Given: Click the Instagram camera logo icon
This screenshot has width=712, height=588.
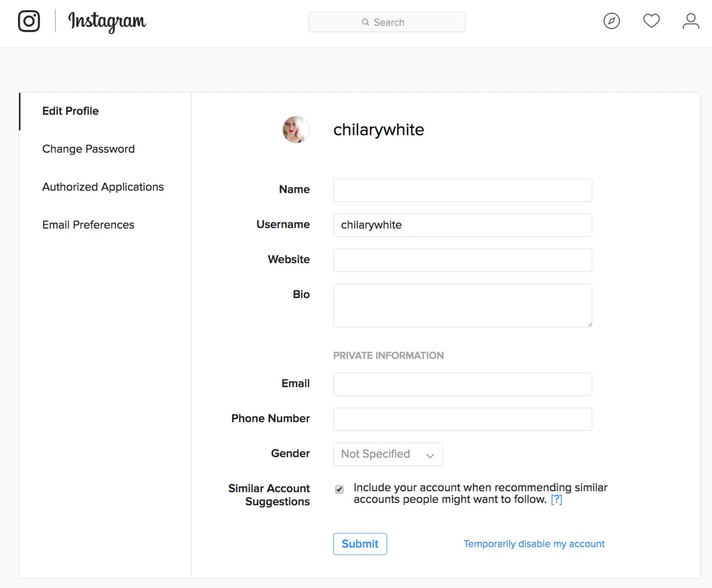Looking at the screenshot, I should click(29, 21).
